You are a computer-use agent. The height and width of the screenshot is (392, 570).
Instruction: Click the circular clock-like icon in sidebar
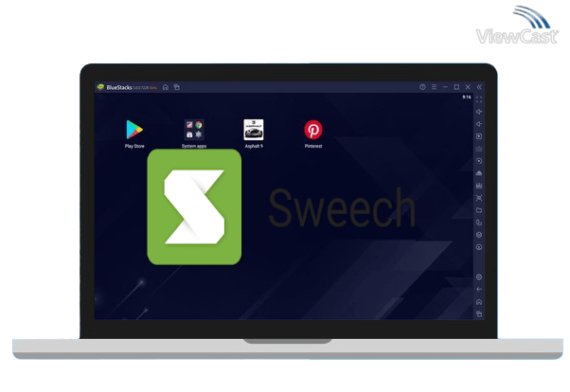[x=479, y=247]
